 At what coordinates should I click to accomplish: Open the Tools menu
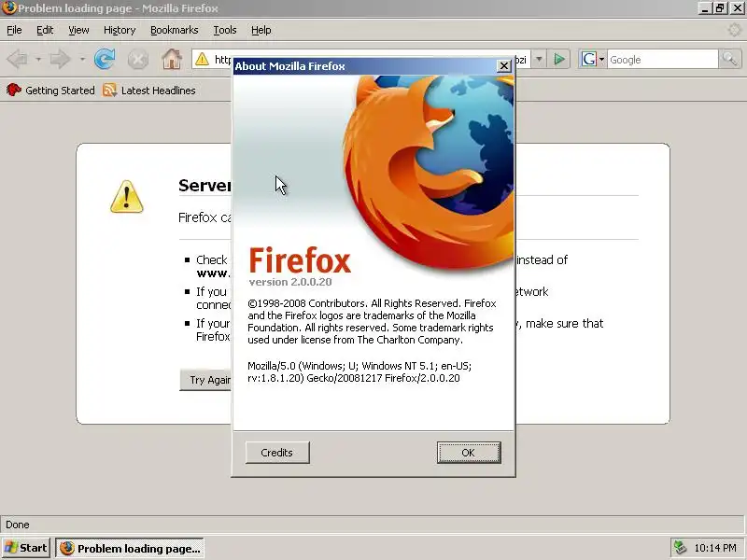225,30
